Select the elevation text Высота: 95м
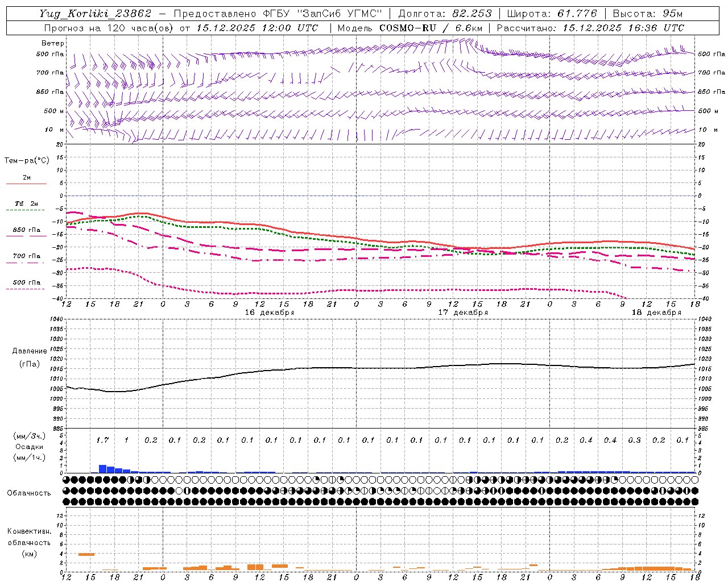The width and height of the screenshot is (728, 582). pos(648,14)
